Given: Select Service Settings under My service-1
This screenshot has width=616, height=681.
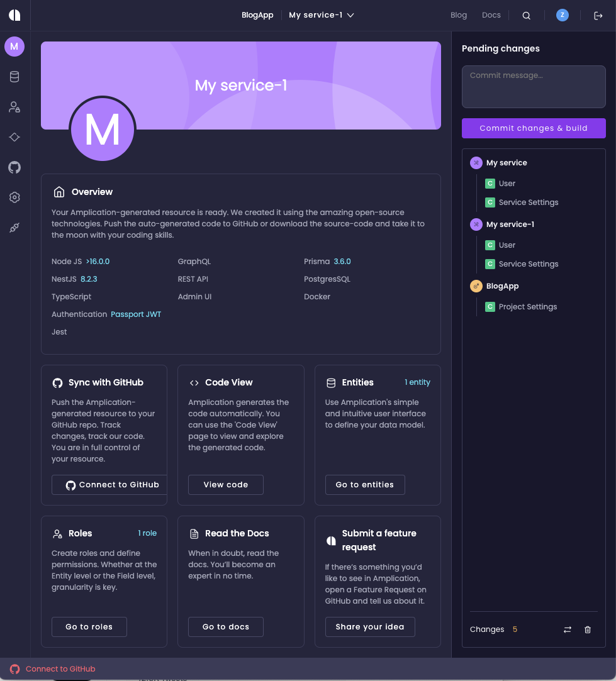Looking at the screenshot, I should [528, 264].
